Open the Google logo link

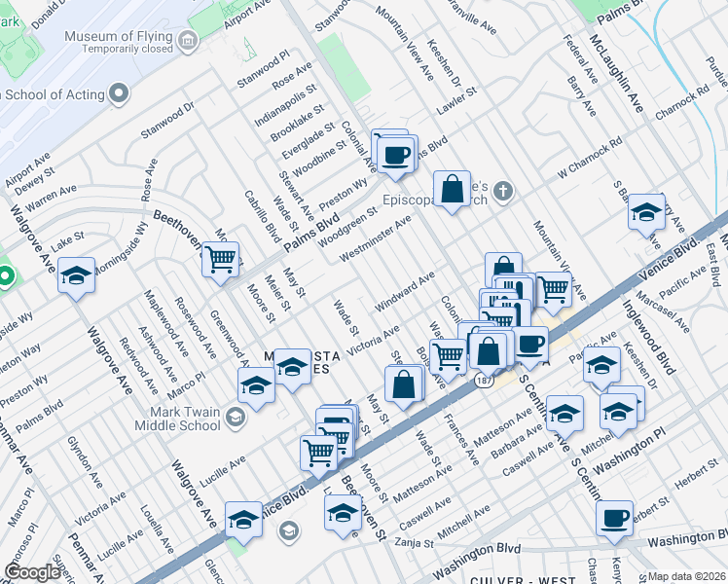tap(33, 573)
